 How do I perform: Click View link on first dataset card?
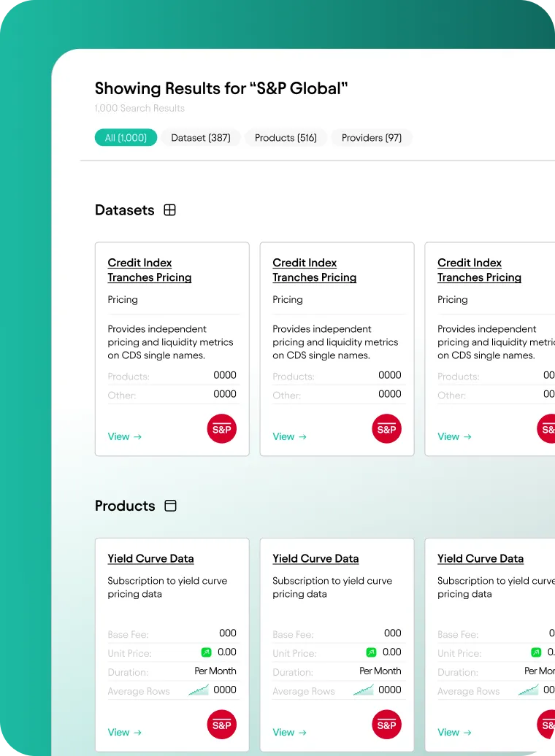point(125,436)
